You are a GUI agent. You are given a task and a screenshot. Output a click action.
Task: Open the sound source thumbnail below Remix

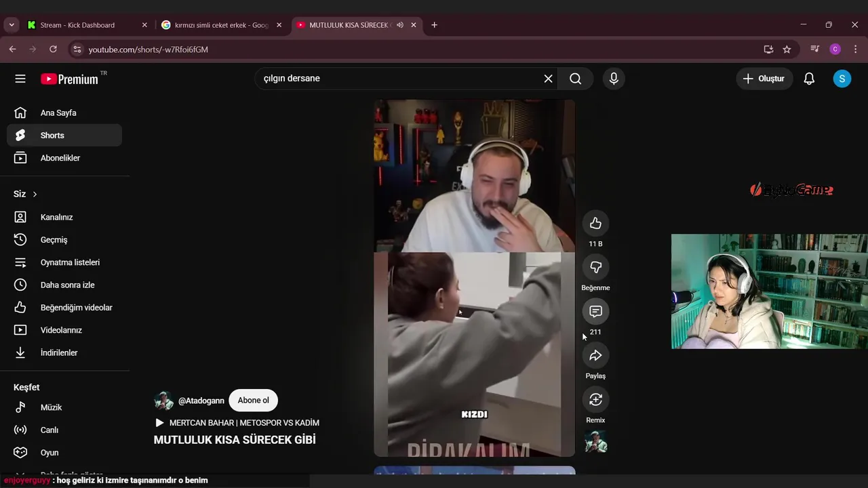[595, 441]
